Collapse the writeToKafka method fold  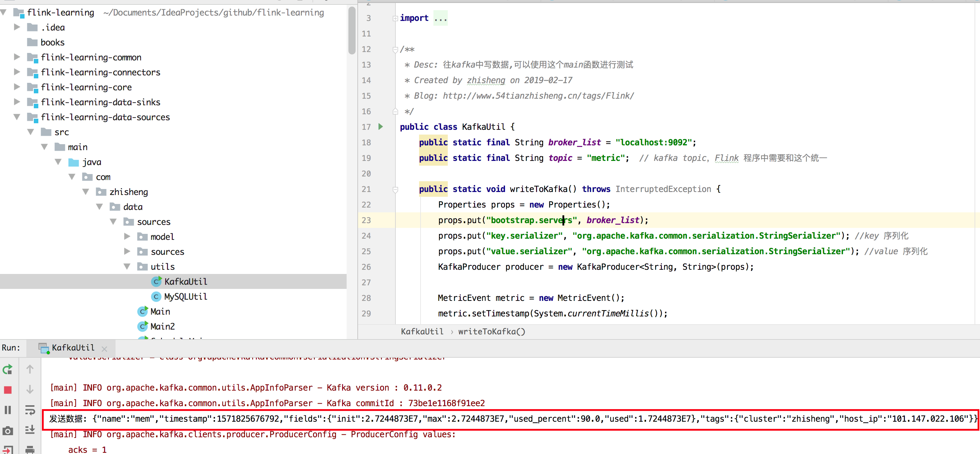point(395,189)
